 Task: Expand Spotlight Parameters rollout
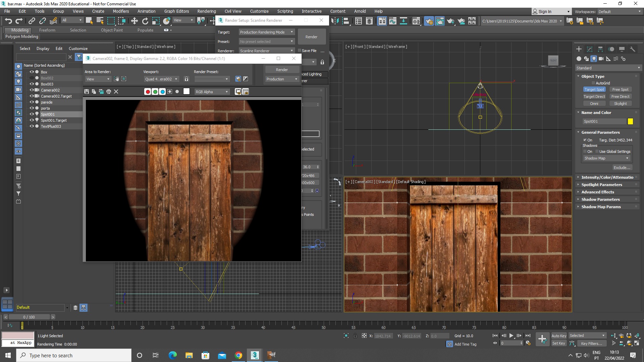[x=601, y=184]
